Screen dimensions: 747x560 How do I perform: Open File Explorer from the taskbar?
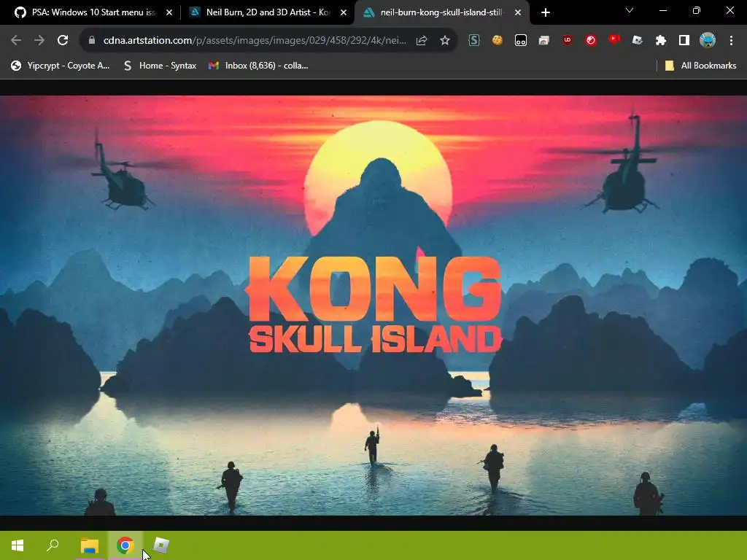coord(89,545)
